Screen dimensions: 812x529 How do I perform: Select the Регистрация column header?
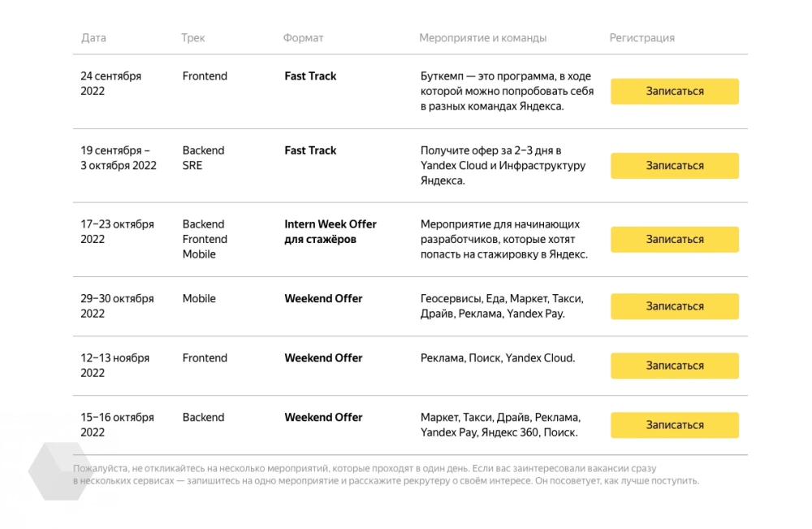[x=641, y=38]
